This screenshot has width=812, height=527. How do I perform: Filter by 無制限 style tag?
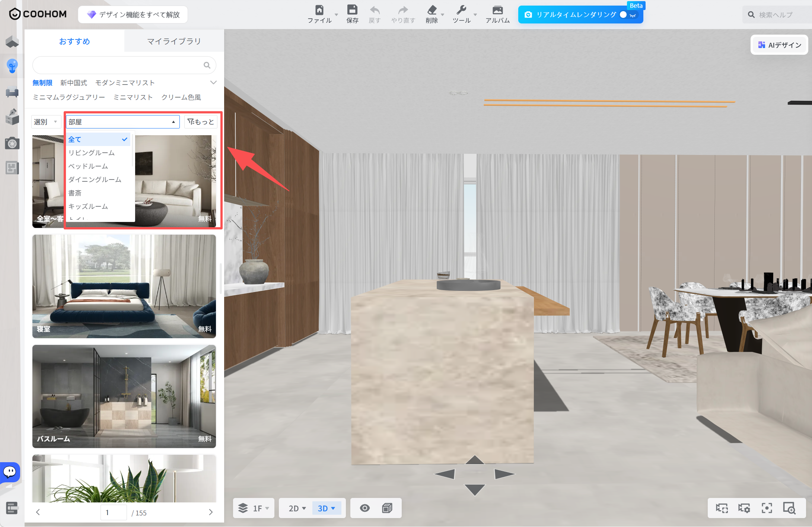coord(42,83)
